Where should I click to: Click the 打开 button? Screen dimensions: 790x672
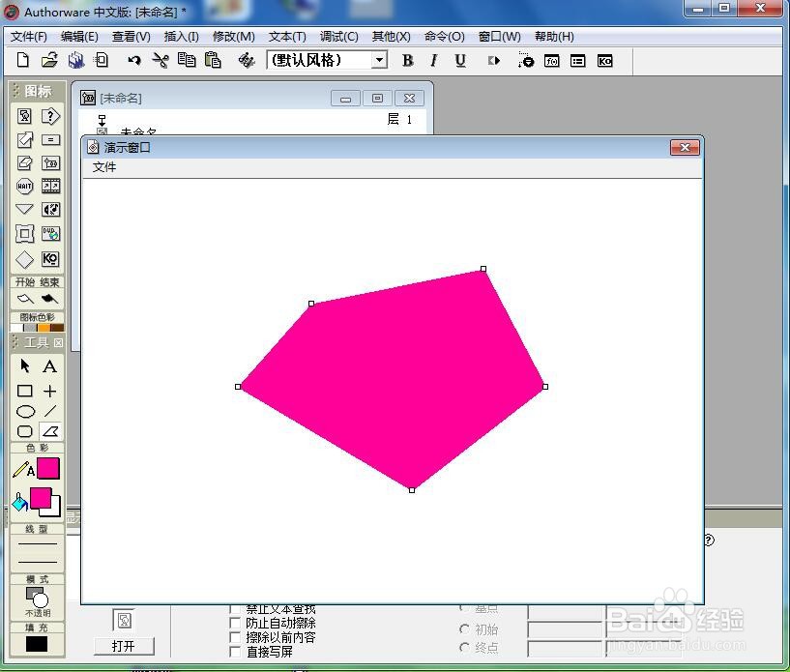tap(124, 646)
